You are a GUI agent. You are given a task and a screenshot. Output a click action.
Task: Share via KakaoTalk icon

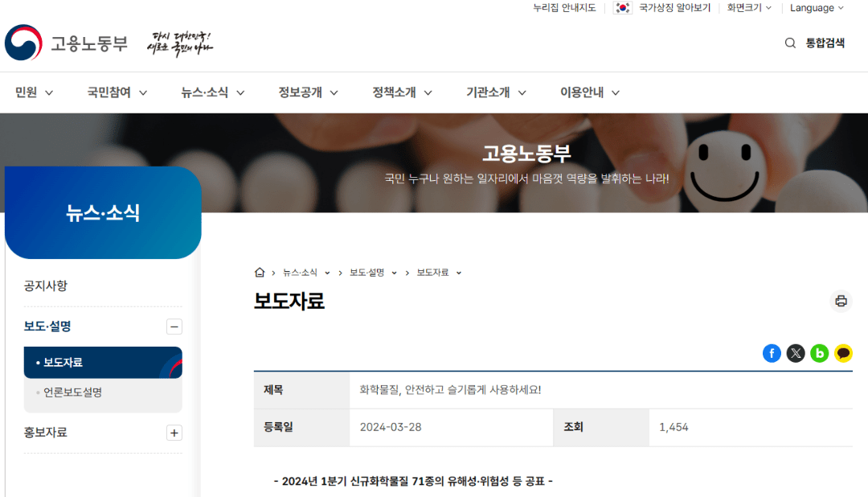(842, 353)
